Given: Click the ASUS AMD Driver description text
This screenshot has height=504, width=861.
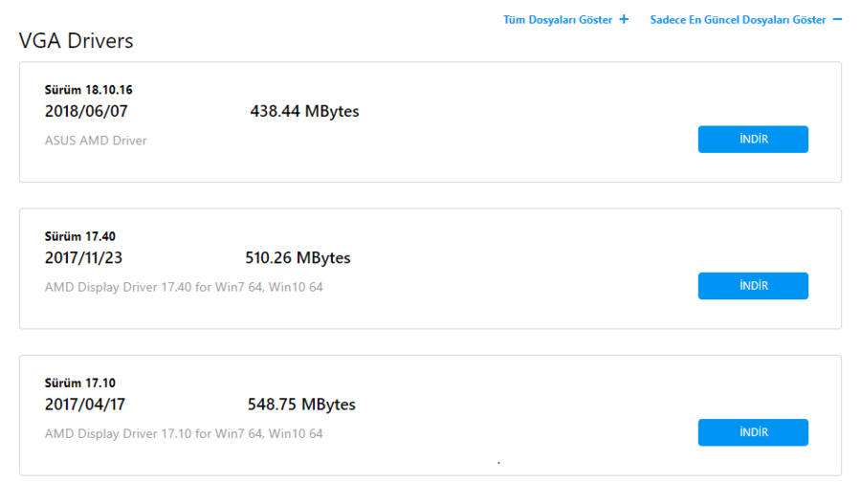Looking at the screenshot, I should click(x=96, y=141).
